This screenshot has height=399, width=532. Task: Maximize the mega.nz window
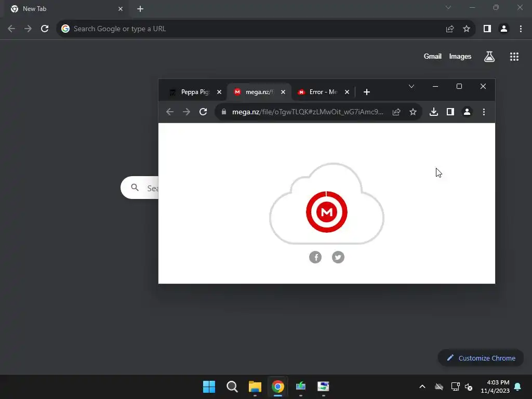point(459,86)
